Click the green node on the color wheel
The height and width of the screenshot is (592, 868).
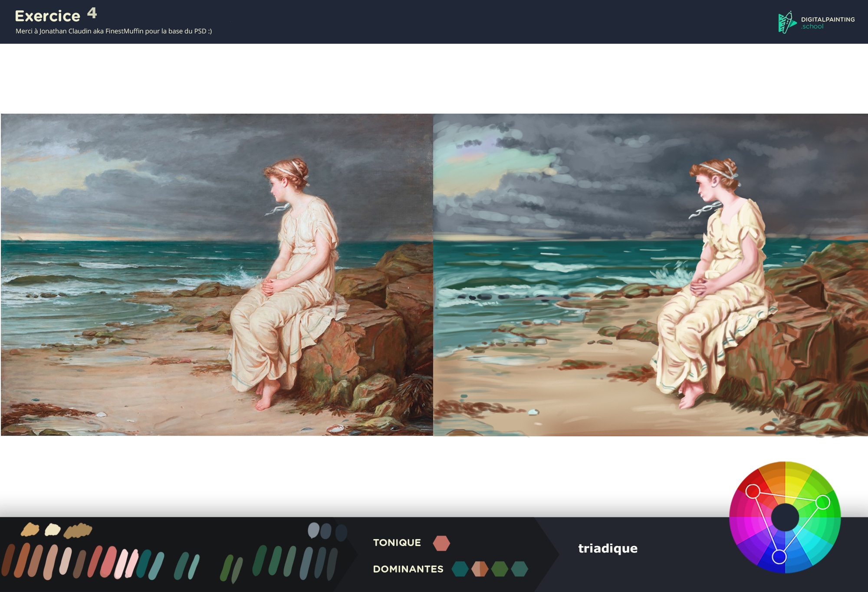click(823, 502)
